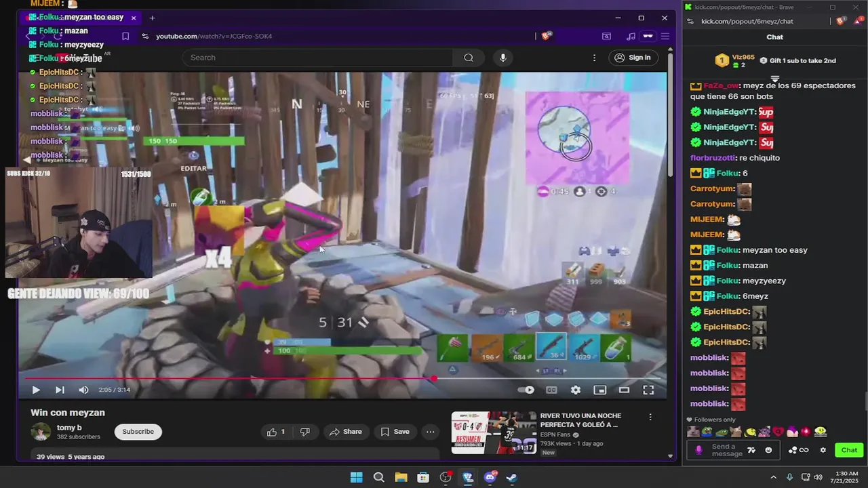The image size is (868, 488).
Task: Open Windows taskbar search
Action: (379, 477)
